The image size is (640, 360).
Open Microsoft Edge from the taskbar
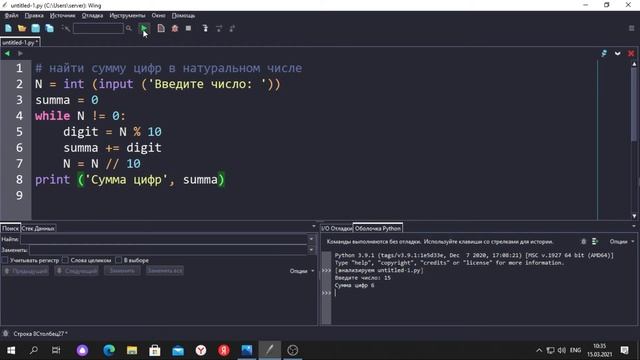[x=109, y=350]
